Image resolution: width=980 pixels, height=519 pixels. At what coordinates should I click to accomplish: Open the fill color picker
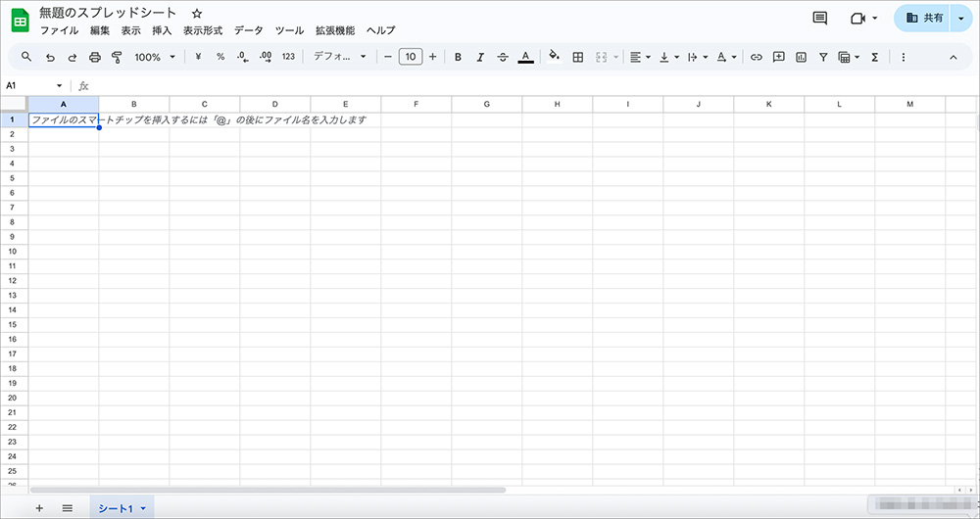pos(554,57)
